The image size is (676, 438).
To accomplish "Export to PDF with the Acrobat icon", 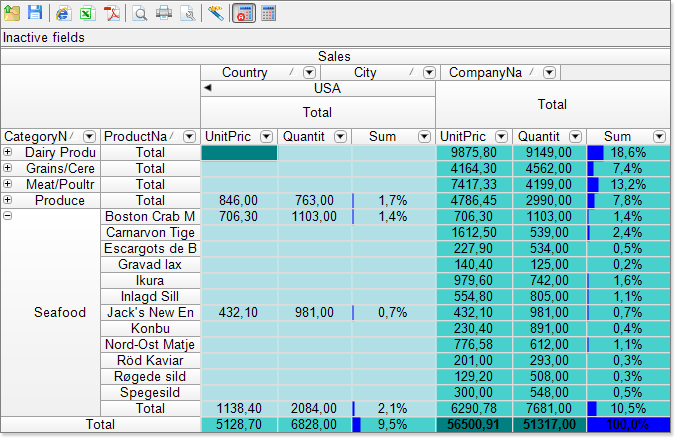I will click(x=112, y=13).
